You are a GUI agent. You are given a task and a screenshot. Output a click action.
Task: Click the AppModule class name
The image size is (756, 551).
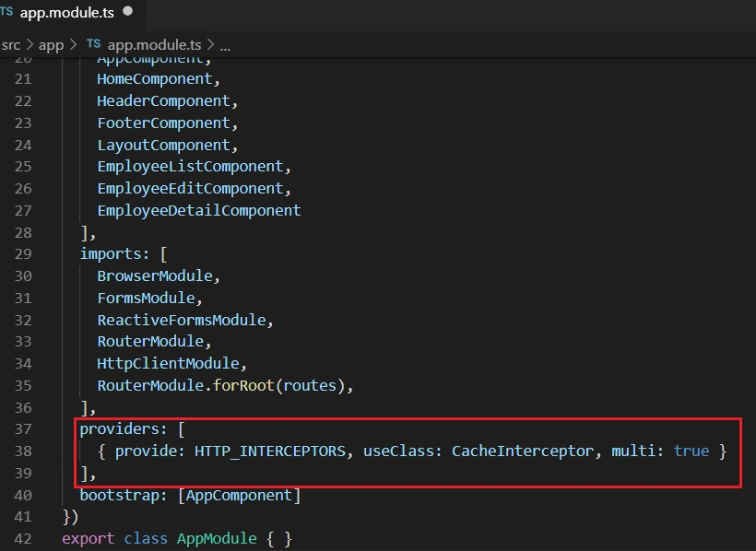coord(217,538)
